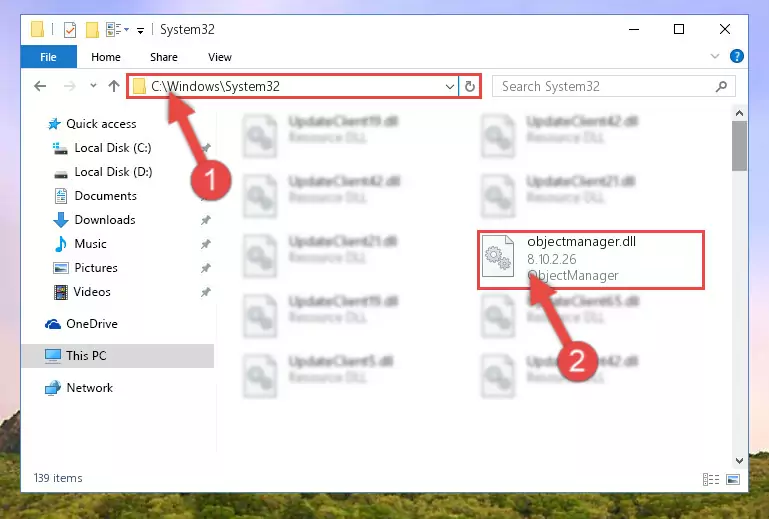Close the System32 window
Viewport: 769px width, 519px height.
click(x=724, y=29)
